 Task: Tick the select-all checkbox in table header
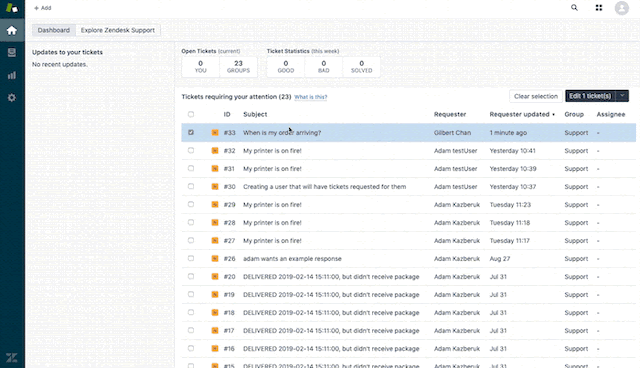191,114
